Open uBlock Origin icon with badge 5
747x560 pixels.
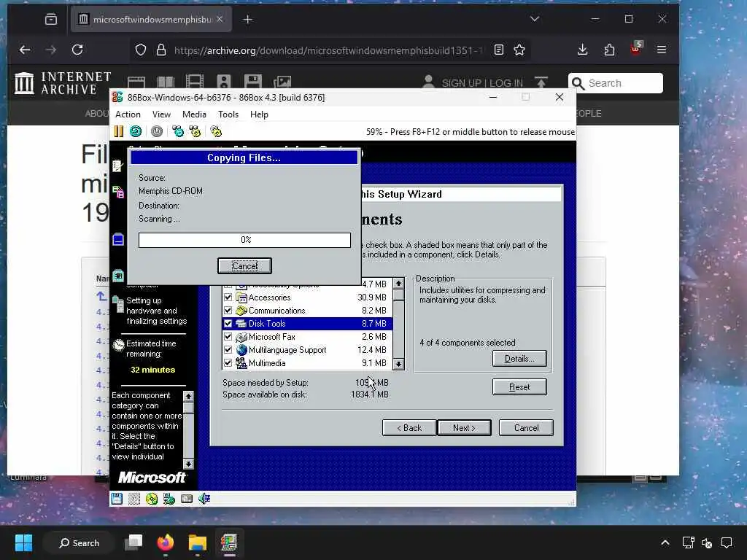click(636, 49)
